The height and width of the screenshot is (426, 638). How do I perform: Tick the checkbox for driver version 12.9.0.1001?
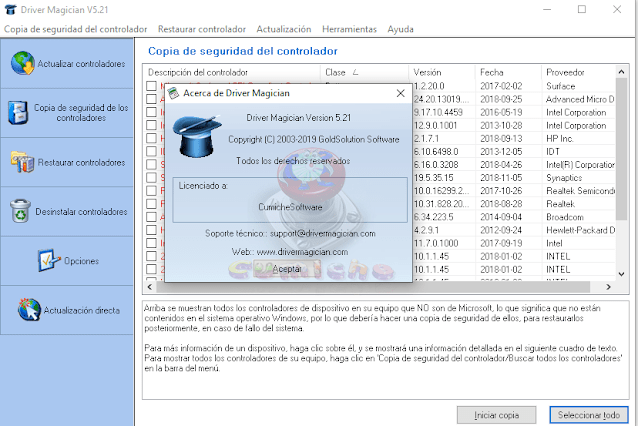click(x=151, y=125)
